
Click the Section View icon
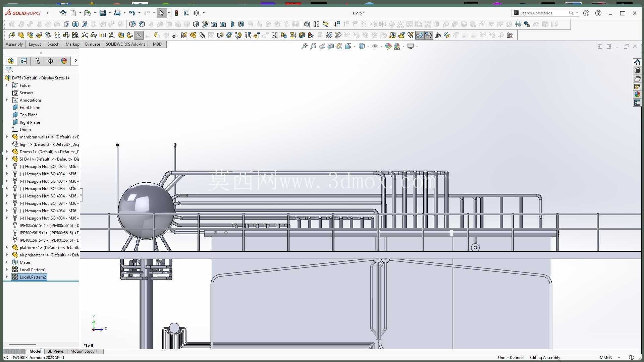[x=330, y=46]
